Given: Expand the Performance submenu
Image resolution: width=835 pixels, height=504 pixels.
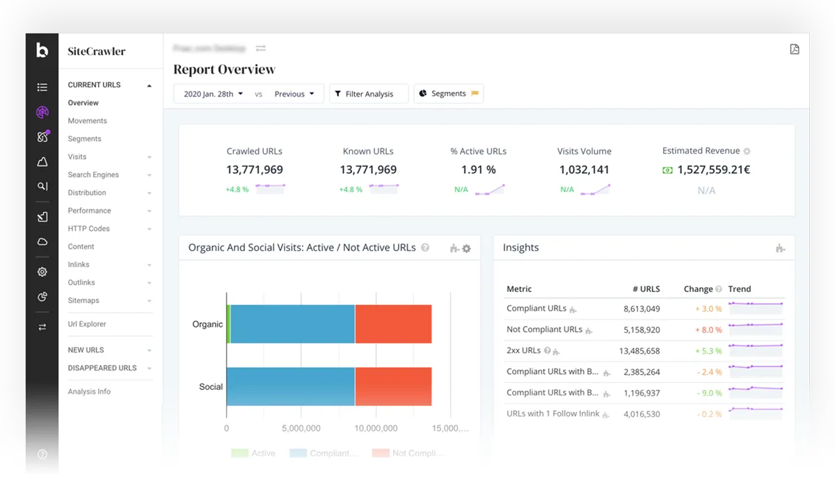Looking at the screenshot, I should (150, 211).
